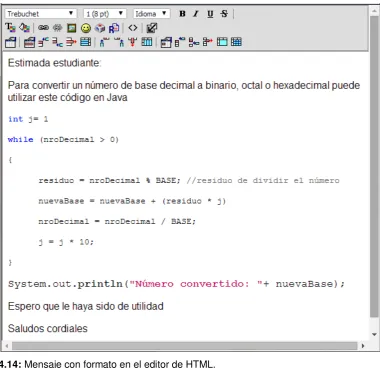This screenshot has width=380, height=368.
Task: Insert a cell before the current cell
Action: click(180, 42)
